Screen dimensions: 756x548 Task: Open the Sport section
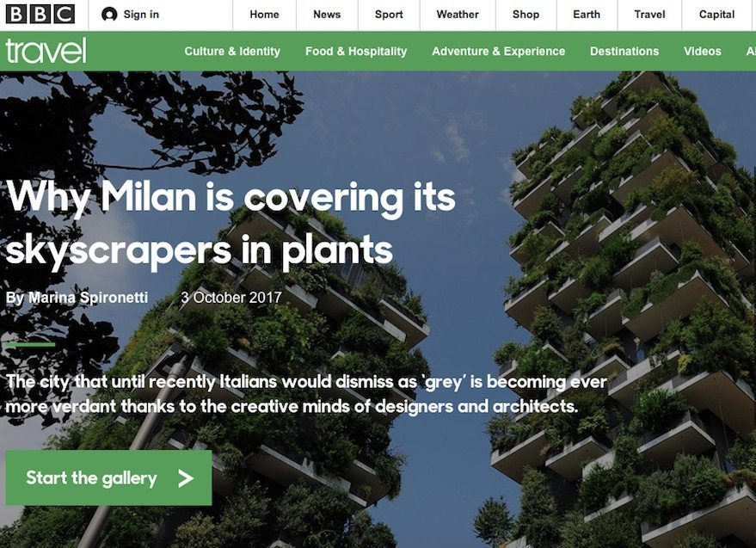point(389,15)
